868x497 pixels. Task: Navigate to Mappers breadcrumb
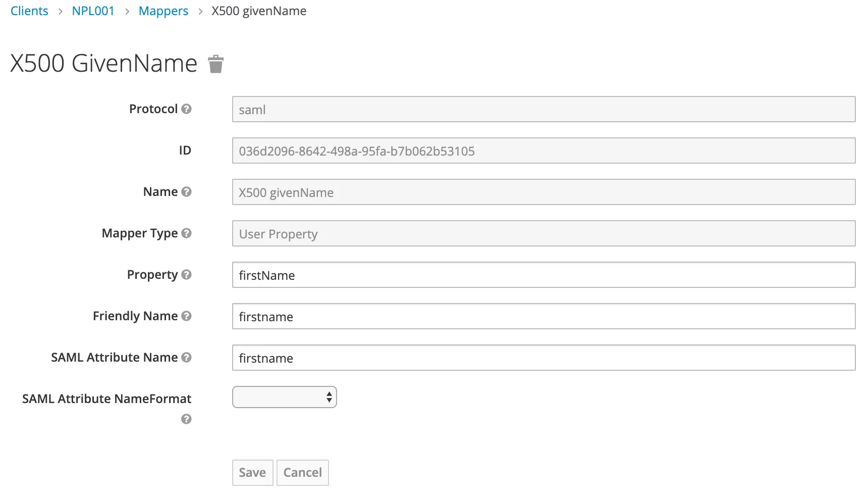[x=163, y=11]
